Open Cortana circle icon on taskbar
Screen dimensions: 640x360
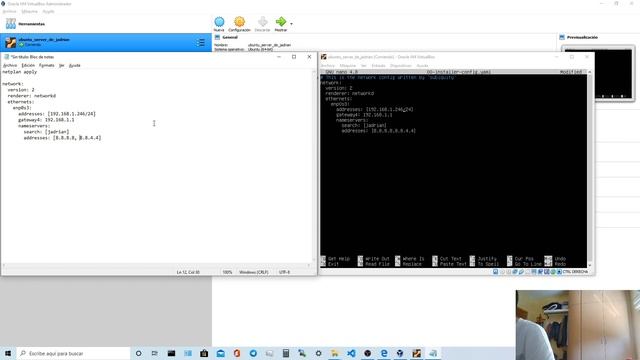pyautogui.click(x=138, y=353)
